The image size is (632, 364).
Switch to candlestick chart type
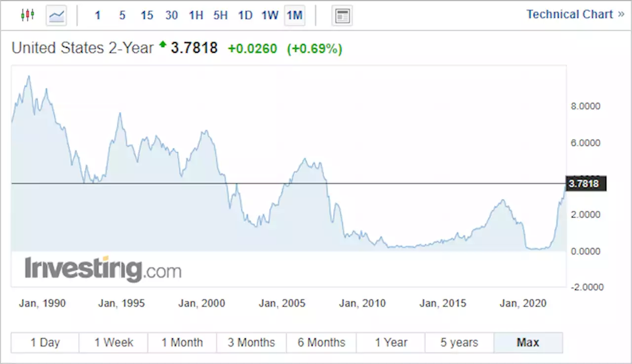point(28,15)
